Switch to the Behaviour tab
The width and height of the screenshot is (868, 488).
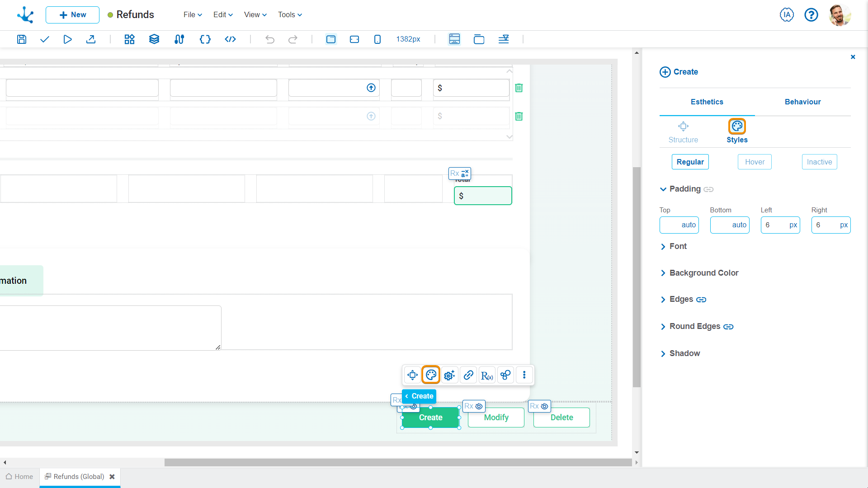[x=802, y=102]
